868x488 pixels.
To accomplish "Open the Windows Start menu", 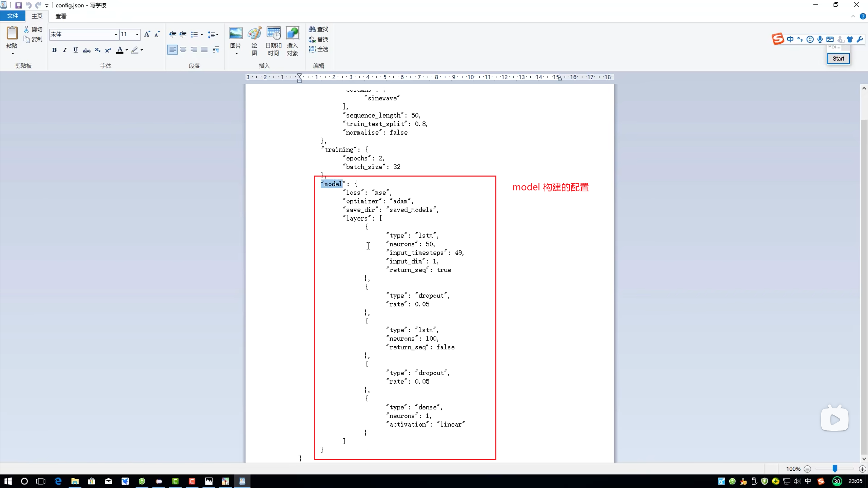I will [8, 481].
